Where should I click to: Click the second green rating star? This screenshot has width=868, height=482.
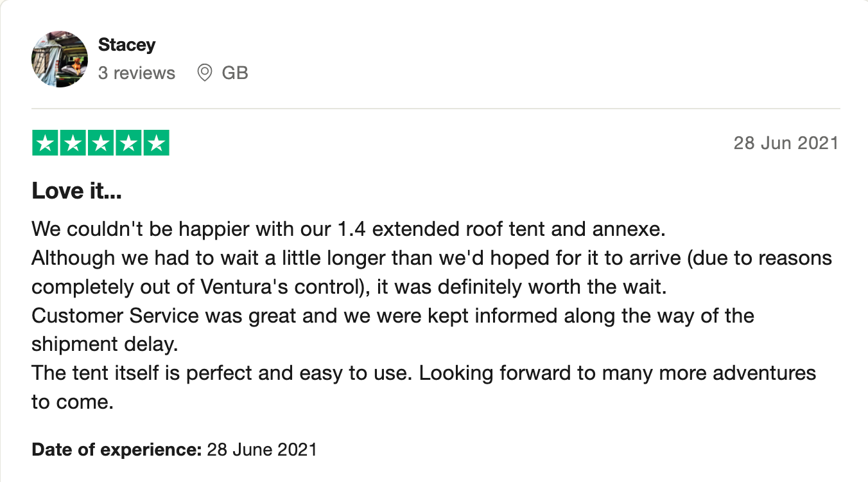[x=73, y=143]
